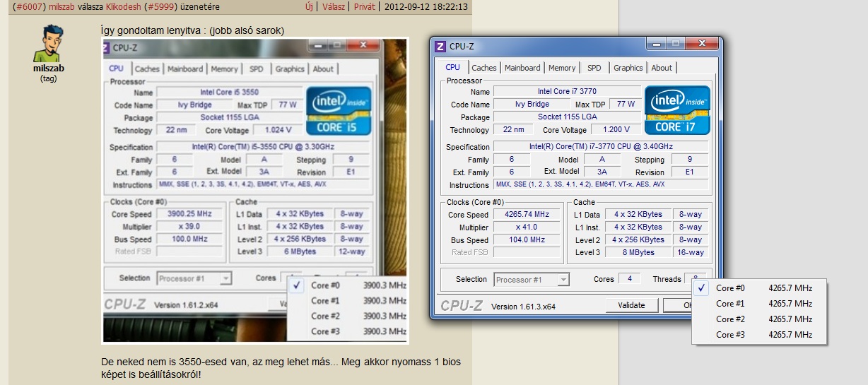The image size is (868, 385).
Task: Switch to the Mainboard tab in the i7 CPU-Z window
Action: click(522, 68)
